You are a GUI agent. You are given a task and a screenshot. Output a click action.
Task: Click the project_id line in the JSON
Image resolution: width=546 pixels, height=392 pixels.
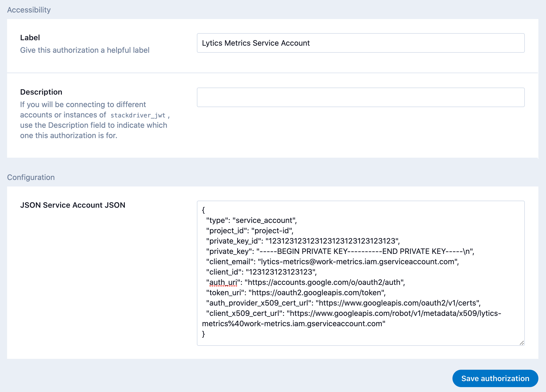tap(250, 231)
